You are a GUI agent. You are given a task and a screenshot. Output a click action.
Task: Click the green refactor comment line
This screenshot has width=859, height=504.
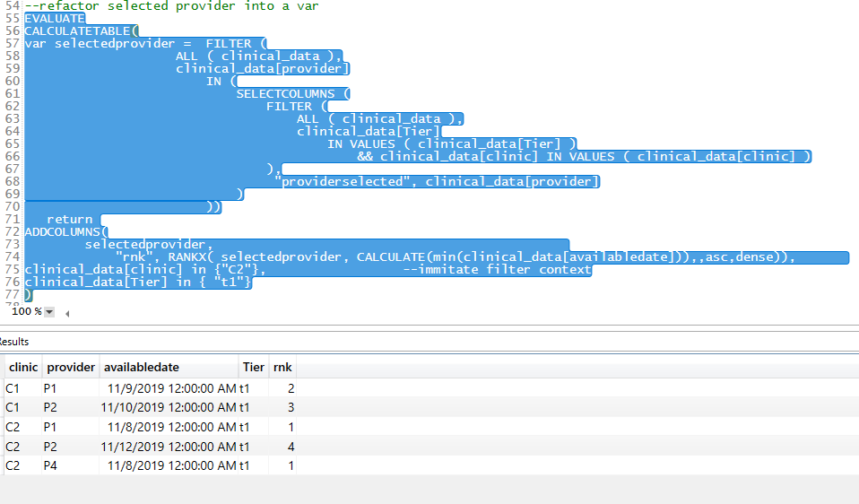[x=171, y=6]
